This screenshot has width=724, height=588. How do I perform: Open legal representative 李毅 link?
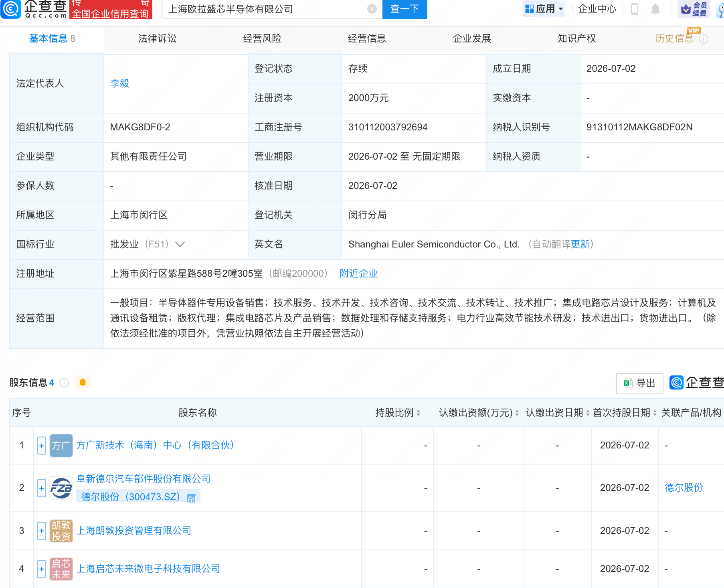tap(119, 83)
